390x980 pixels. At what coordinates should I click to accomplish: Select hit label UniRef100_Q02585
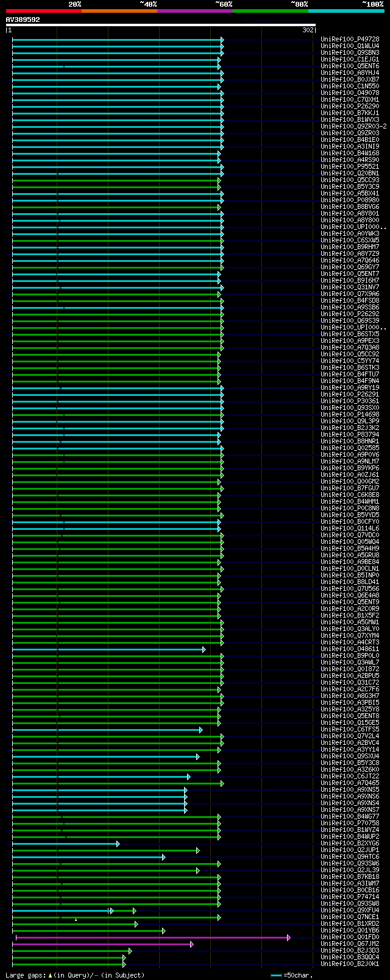pyautogui.click(x=350, y=448)
